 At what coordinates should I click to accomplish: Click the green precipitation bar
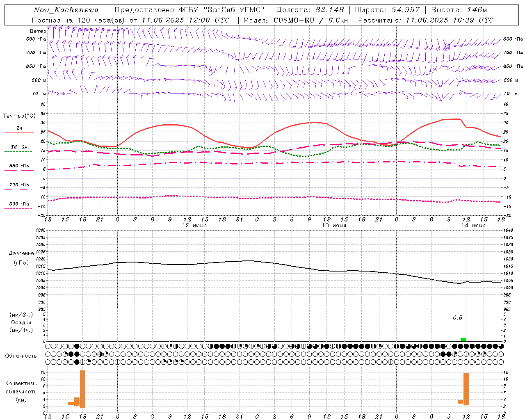tap(463, 340)
